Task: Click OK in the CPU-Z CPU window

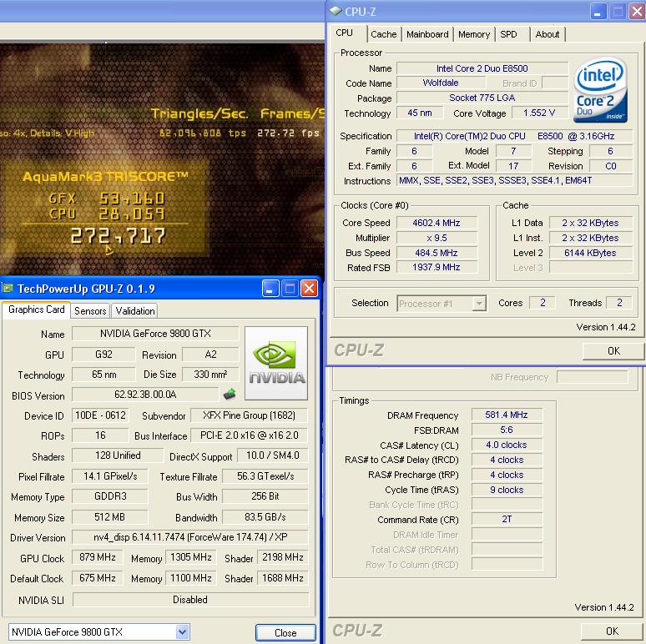Action: click(x=613, y=351)
